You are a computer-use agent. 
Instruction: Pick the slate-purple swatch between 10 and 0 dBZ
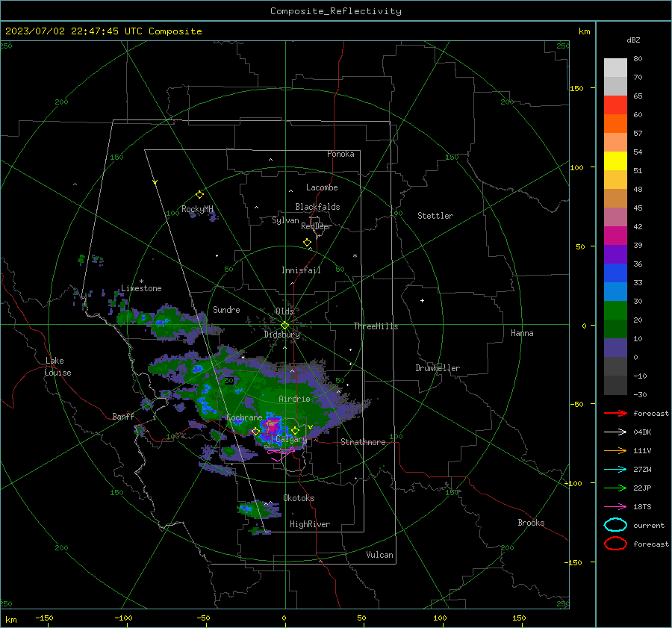coord(615,348)
